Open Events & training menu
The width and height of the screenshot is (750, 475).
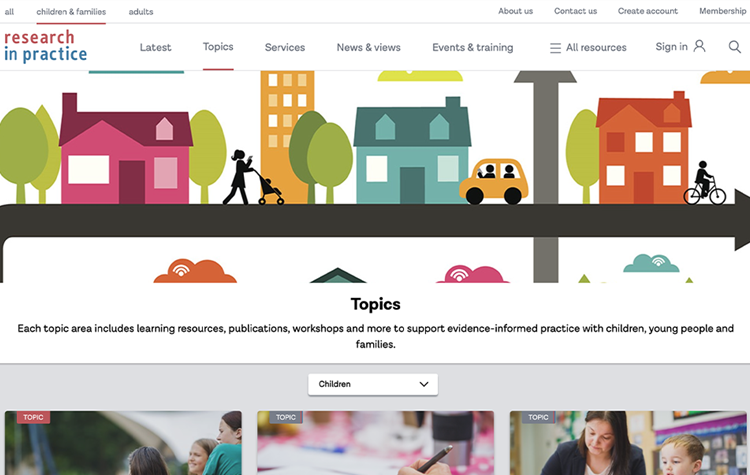pyautogui.click(x=473, y=47)
